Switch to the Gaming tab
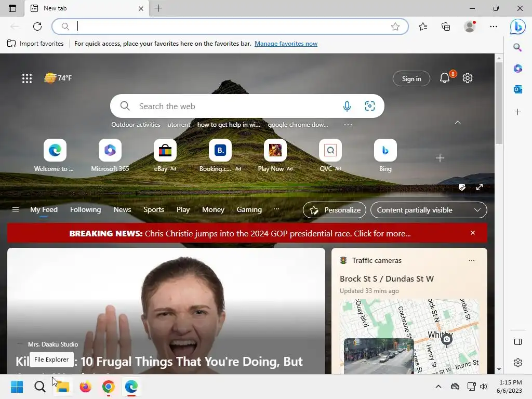The image size is (532, 399). [249, 210]
